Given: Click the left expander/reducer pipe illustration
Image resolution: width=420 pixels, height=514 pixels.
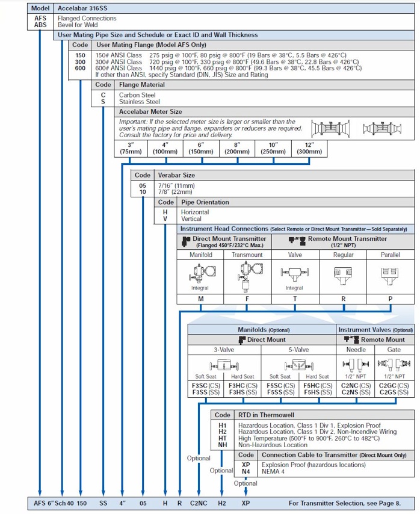Looking at the screenshot, I should (330, 129).
